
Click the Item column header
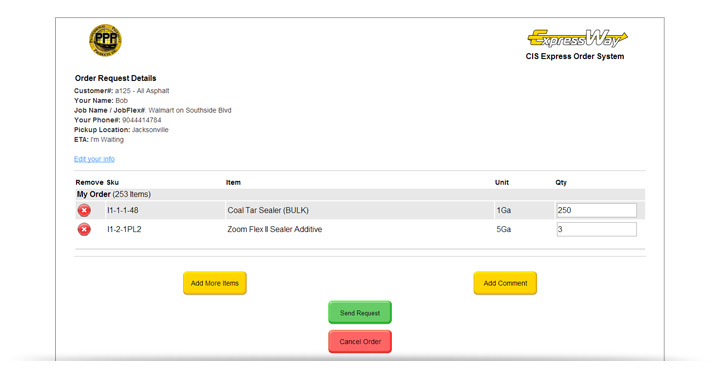[x=233, y=182]
